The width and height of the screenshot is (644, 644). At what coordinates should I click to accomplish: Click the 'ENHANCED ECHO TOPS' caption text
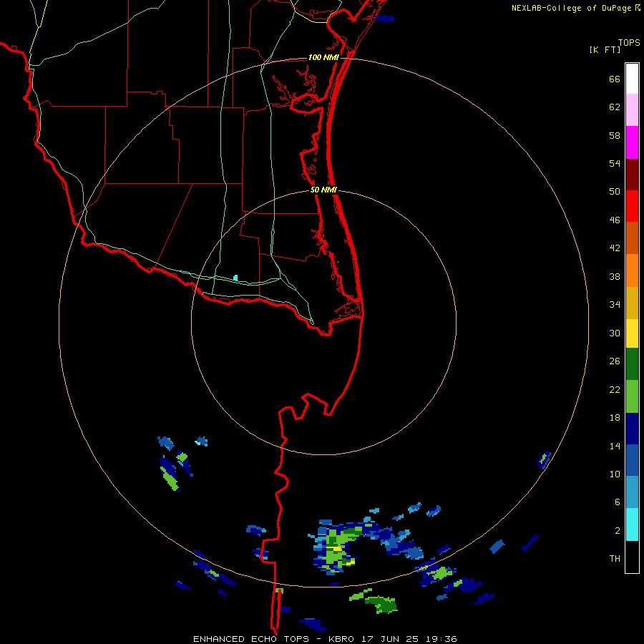251,639
